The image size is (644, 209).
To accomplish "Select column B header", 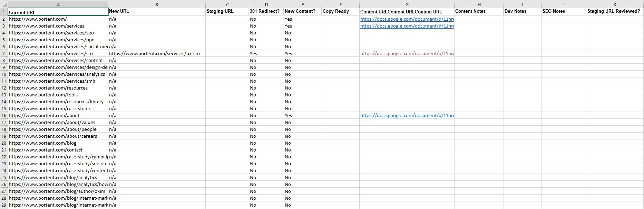I will [x=157, y=4].
